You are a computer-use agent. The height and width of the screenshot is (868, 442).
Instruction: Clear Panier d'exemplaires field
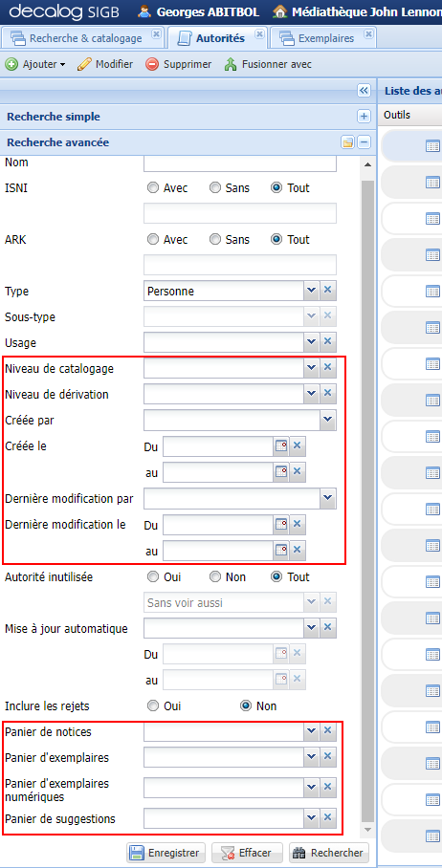pyautogui.click(x=328, y=757)
